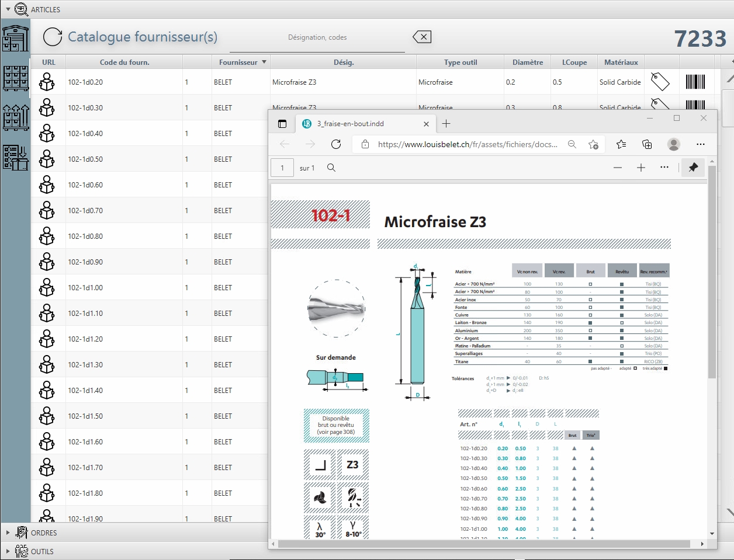This screenshot has width=734, height=560.
Task: Open URL icon for article 102-1d0.50
Action: pos(47,159)
